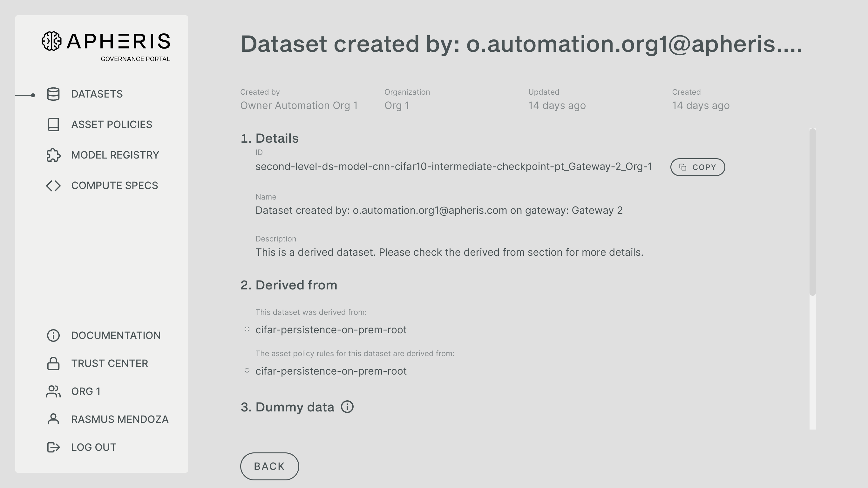
Task: Click the Asset Policies book icon
Action: click(53, 124)
